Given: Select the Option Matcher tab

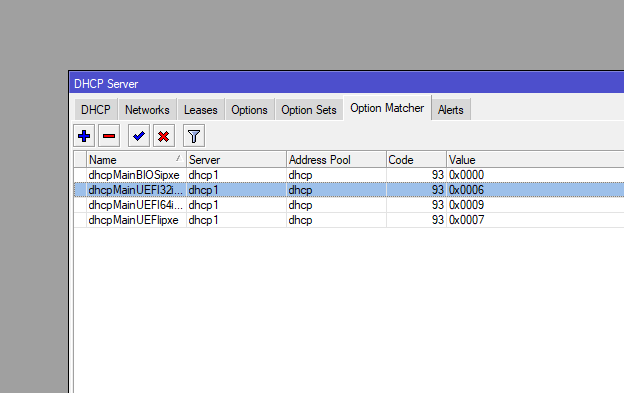Looking at the screenshot, I should click(387, 108).
